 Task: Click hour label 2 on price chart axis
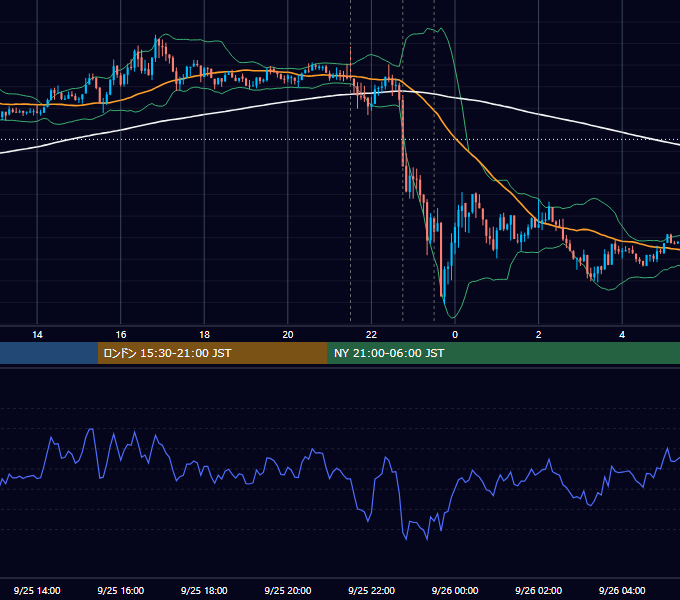pyautogui.click(x=539, y=335)
